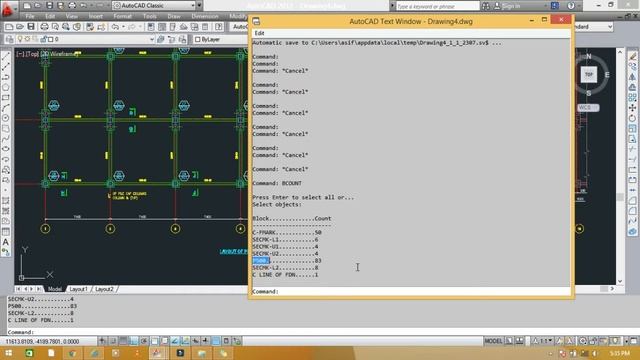This screenshot has height=360, width=640.
Task: Click the vertical scrollbar of drawing area
Action: click(620, 166)
